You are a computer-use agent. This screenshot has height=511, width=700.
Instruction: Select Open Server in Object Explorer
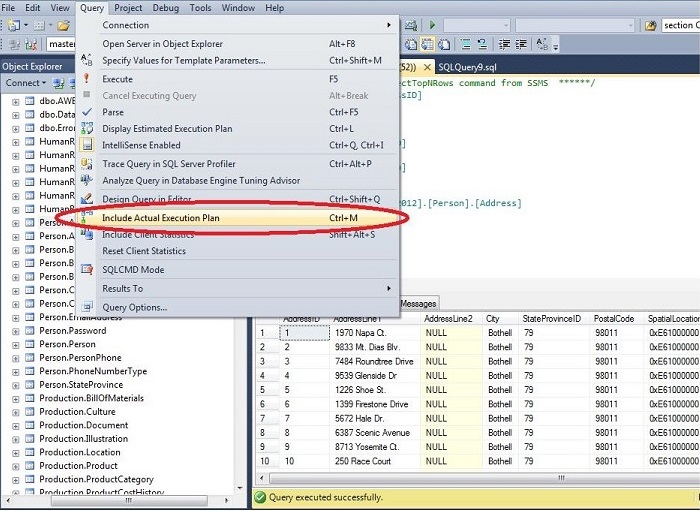[x=238, y=44]
